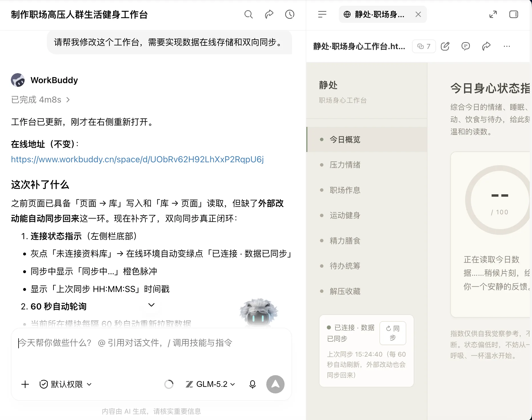Add attachment with the plus icon
This screenshot has height=420, width=532.
click(25, 384)
